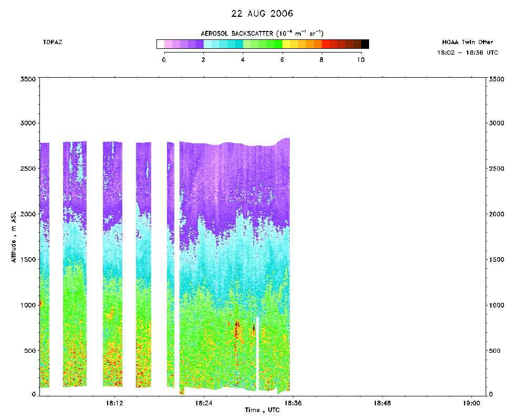Click the colorbar tick label 4
525x420 pixels.
243,60
